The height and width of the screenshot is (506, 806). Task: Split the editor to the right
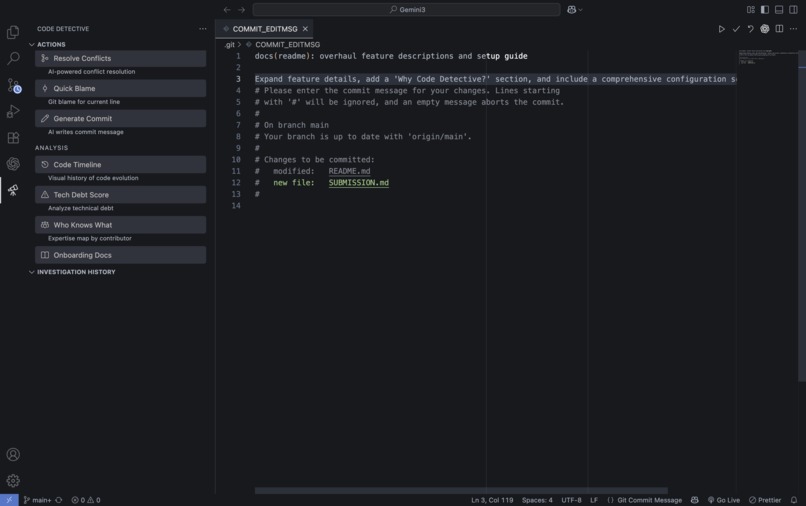click(x=779, y=29)
